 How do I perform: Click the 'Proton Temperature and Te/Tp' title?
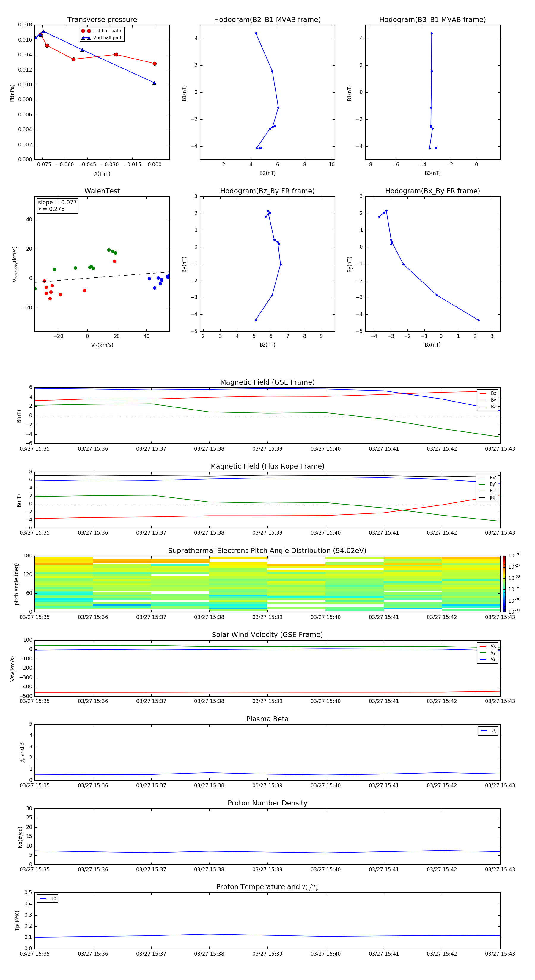pyautogui.click(x=267, y=887)
